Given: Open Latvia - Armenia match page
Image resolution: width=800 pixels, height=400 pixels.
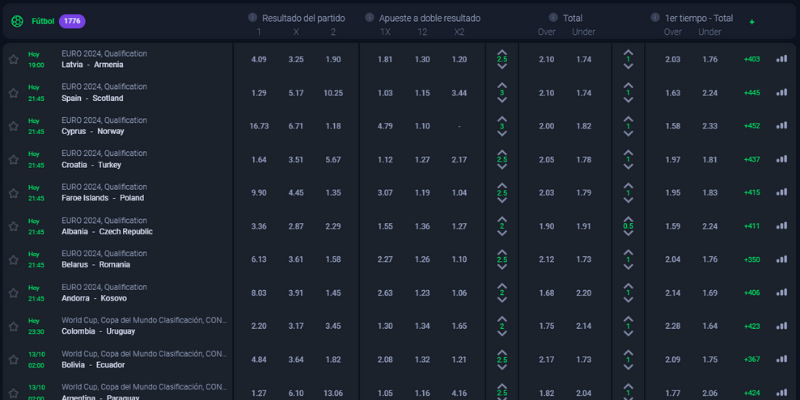Looking at the screenshot, I should (x=92, y=65).
